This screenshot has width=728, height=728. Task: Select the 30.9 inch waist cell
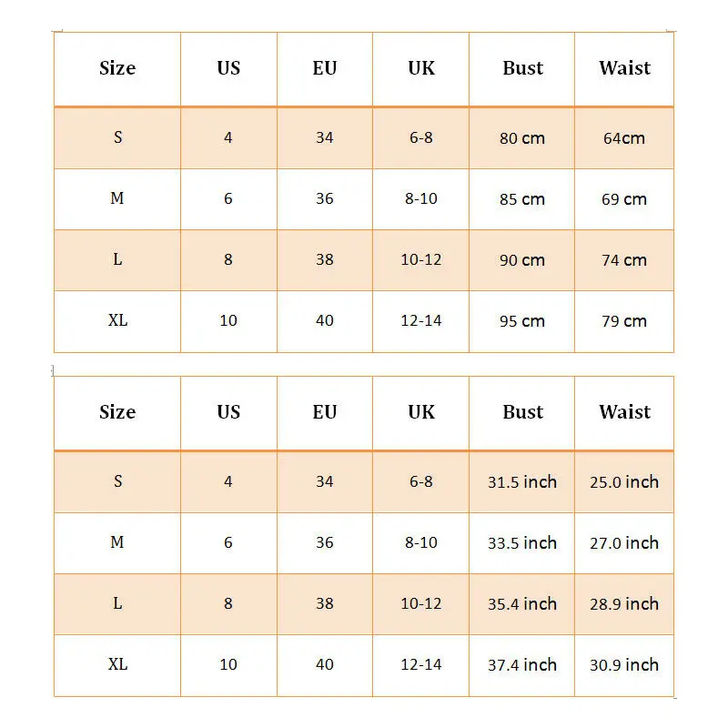[623, 665]
